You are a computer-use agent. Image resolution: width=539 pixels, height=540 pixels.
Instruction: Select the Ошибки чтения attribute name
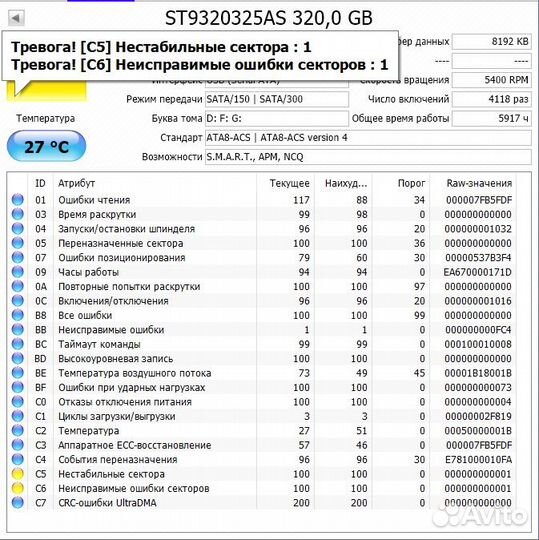pyautogui.click(x=94, y=200)
